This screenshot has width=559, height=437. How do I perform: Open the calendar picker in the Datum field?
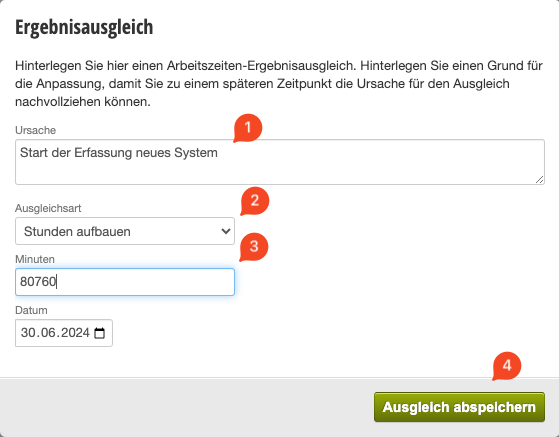tap(99, 333)
